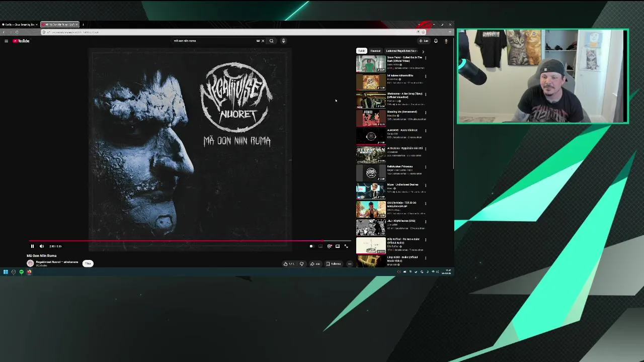Screen dimensions: 644x362
Task: Switch to Mä Oon Niin Ruma browser tab
Action: [x=60, y=25]
